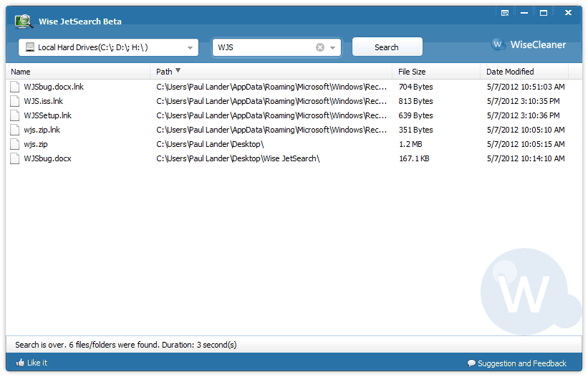Click the WiseCleaner brand text
588x377 pixels.
[538, 44]
